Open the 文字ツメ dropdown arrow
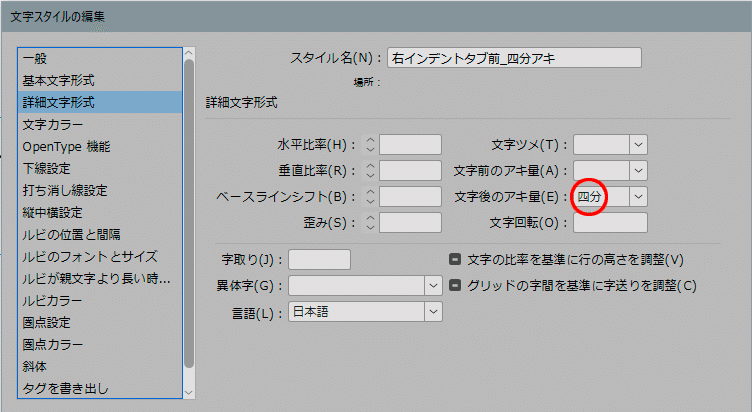The height and width of the screenshot is (412, 752). (638, 145)
